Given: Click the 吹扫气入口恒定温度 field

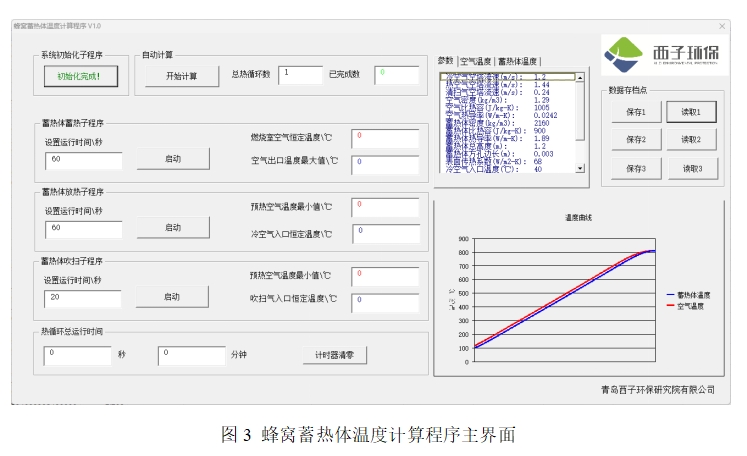Looking at the screenshot, I should [385, 304].
